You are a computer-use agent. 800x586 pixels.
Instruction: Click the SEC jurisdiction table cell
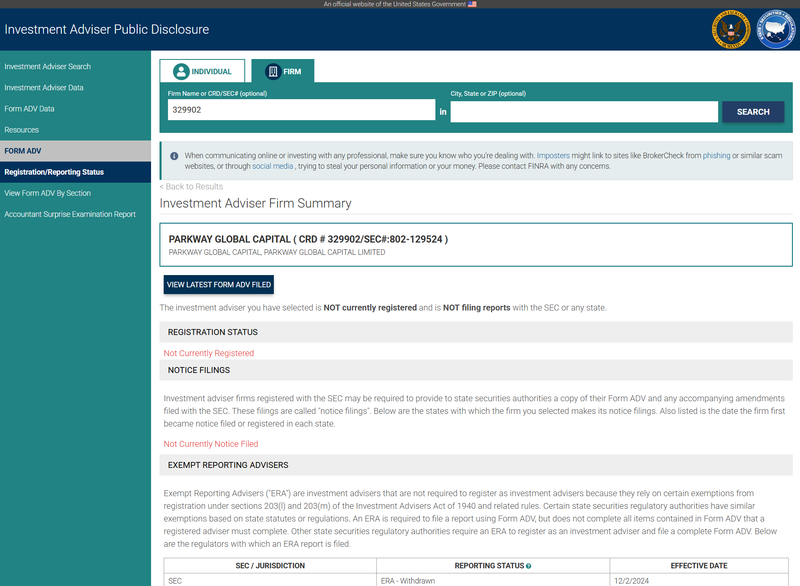point(270,581)
